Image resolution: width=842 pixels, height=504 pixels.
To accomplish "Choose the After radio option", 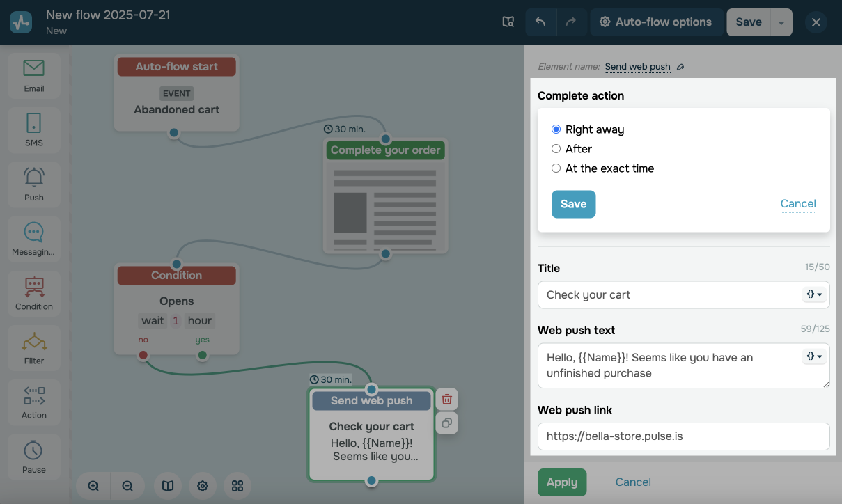I will [556, 149].
